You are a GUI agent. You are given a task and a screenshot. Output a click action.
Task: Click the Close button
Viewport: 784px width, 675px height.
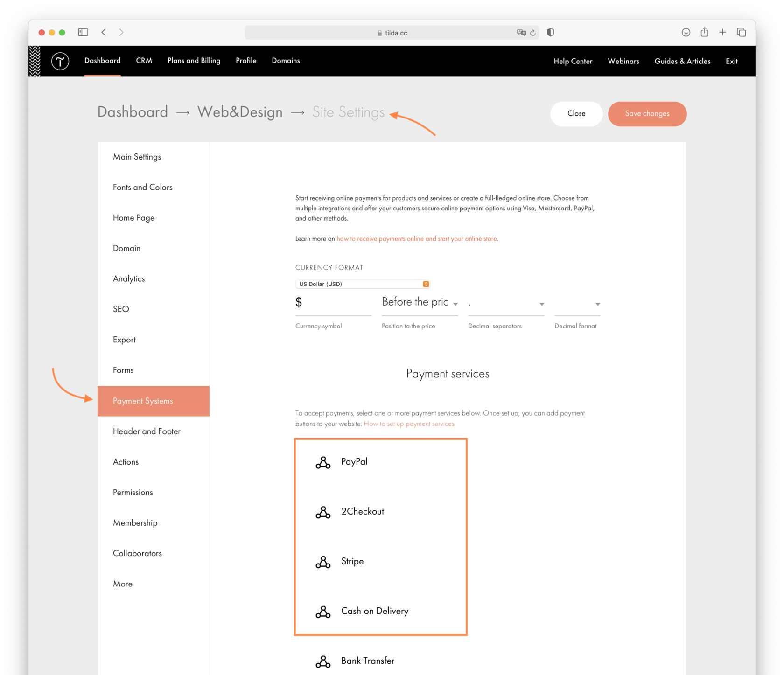tap(576, 114)
